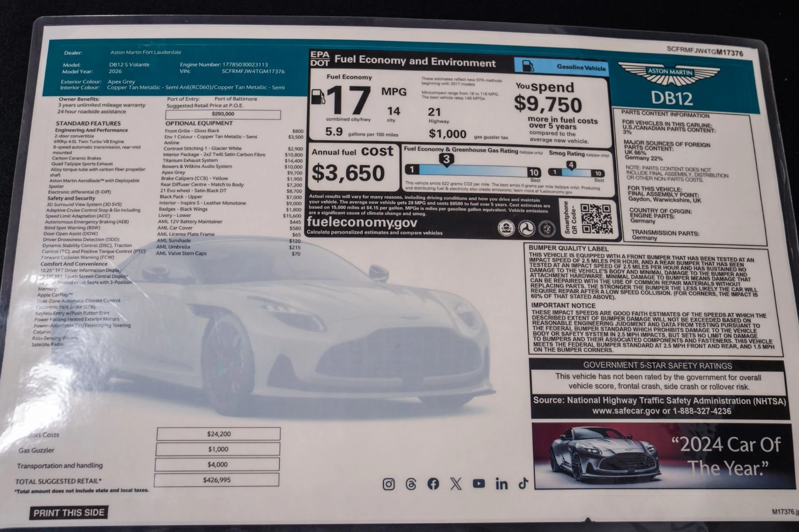Screen dimensions: 799x532
Task: Click the dealer name Aston Martin Fort Lauderdale
Action: point(146,52)
